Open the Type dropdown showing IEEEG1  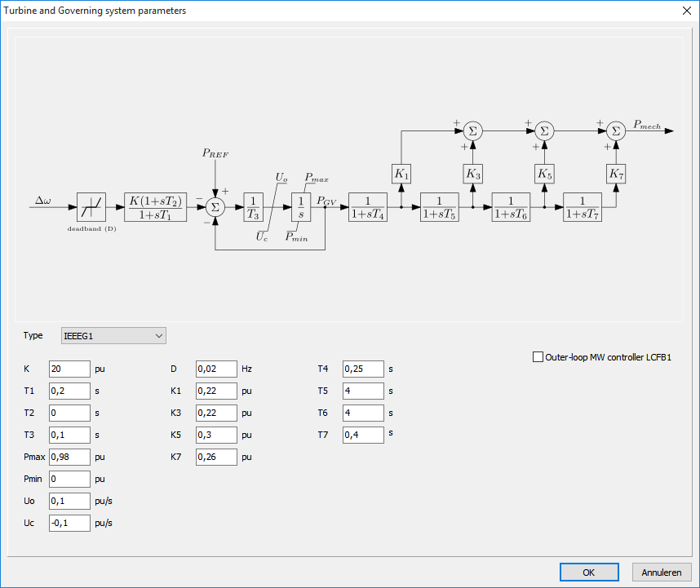coord(113,335)
